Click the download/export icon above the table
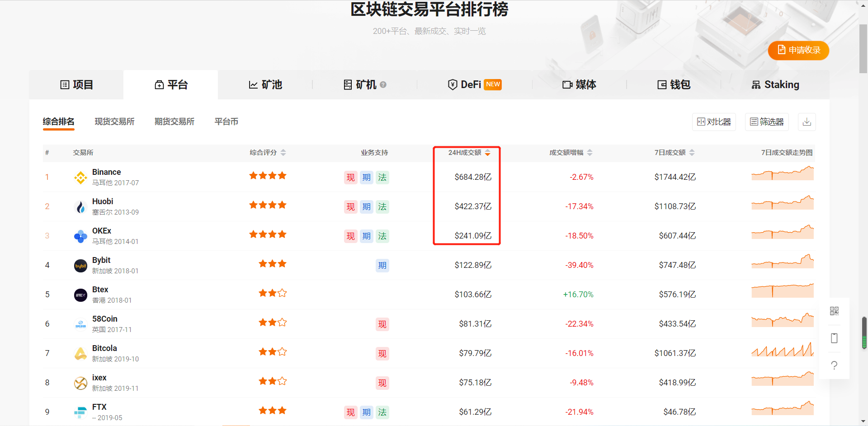Screen dimensions: 868x426 [807, 122]
